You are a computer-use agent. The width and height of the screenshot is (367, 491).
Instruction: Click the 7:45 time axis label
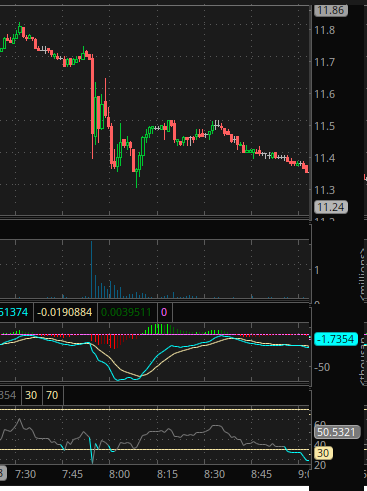(x=73, y=474)
